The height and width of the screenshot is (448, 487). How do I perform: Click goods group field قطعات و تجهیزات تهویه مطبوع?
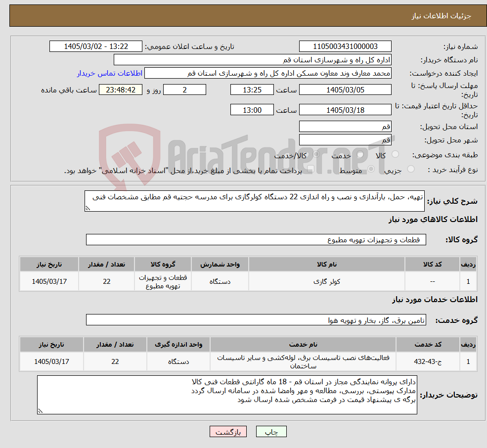[256, 239]
